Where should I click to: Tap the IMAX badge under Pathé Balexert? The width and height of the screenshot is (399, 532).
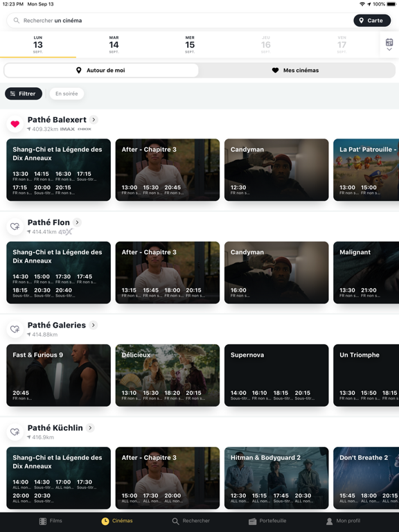pos(67,129)
